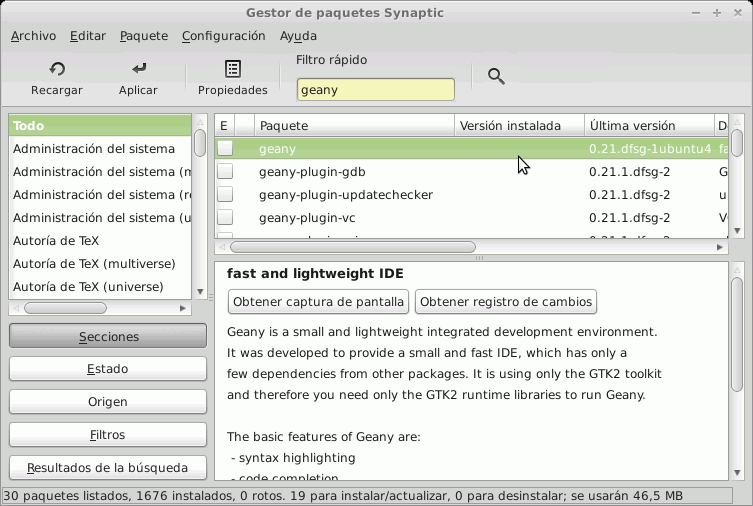
Task: Open the Ayuda menu
Action: 298,36
